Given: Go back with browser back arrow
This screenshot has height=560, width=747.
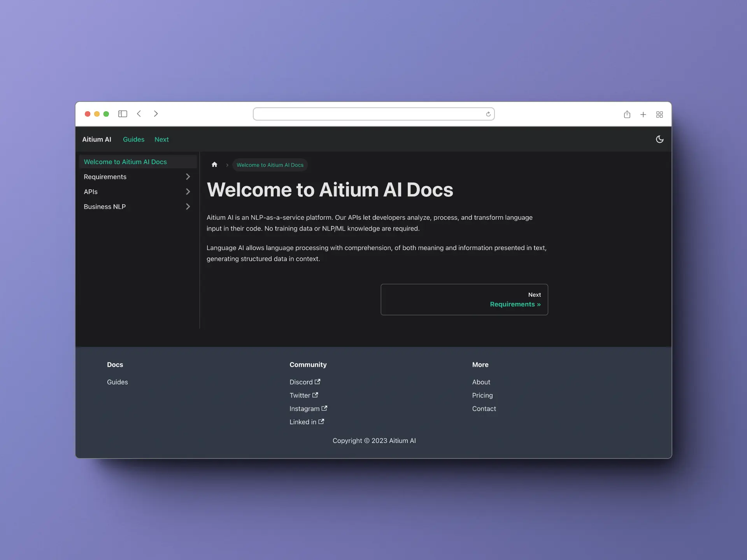Looking at the screenshot, I should click(139, 114).
